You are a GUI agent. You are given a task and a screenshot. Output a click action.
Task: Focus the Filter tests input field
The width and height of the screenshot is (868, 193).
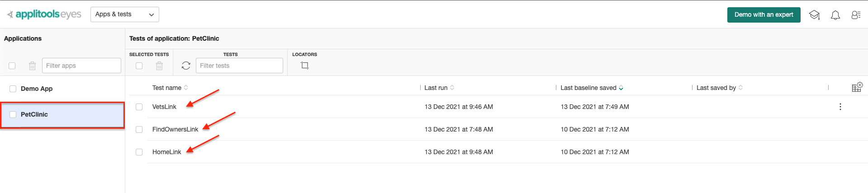(x=239, y=66)
